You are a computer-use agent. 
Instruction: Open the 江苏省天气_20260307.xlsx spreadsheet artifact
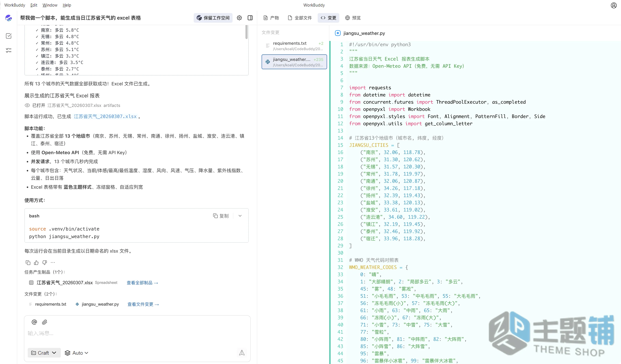[65, 283]
